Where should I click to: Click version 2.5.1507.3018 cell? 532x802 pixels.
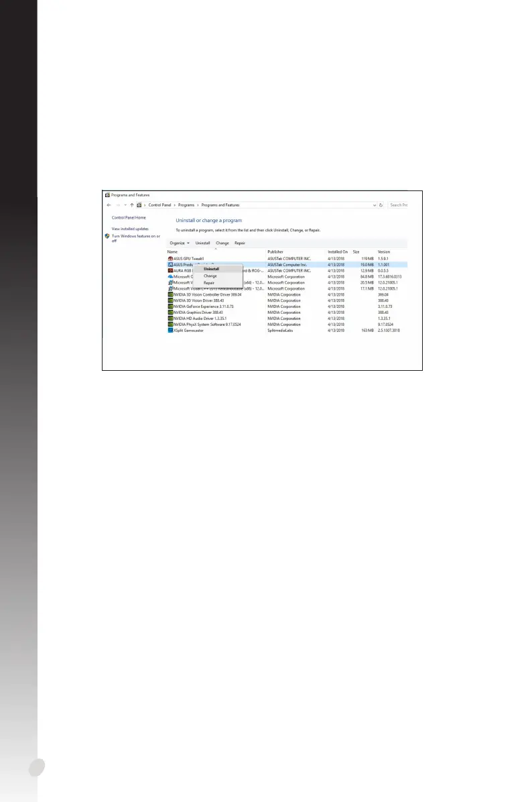(389, 331)
